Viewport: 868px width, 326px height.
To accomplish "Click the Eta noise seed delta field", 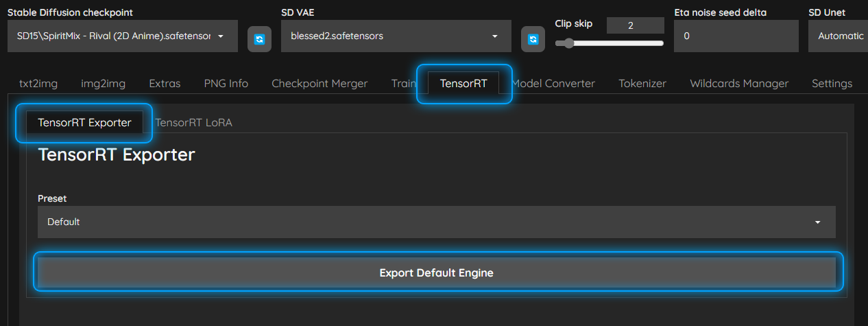I will click(x=736, y=36).
